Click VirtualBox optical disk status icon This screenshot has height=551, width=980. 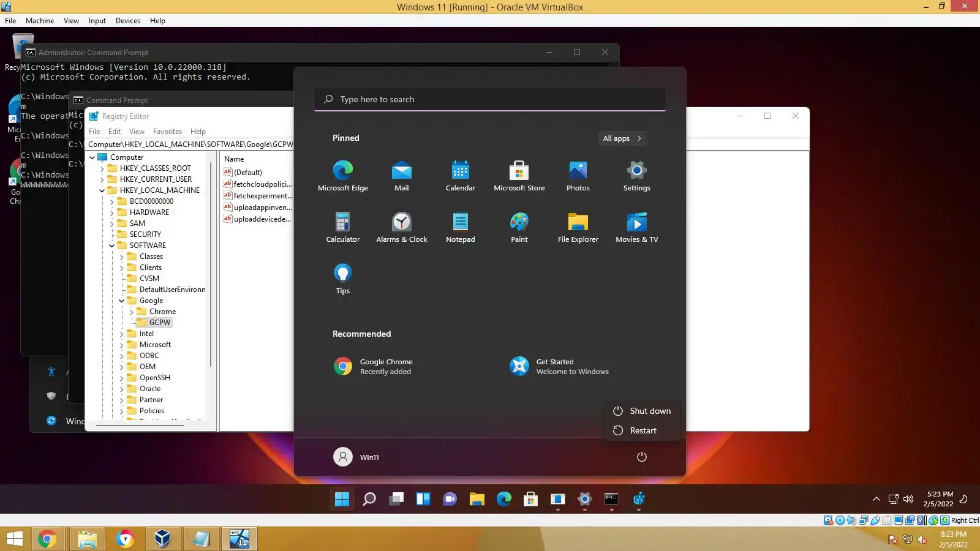pos(840,520)
